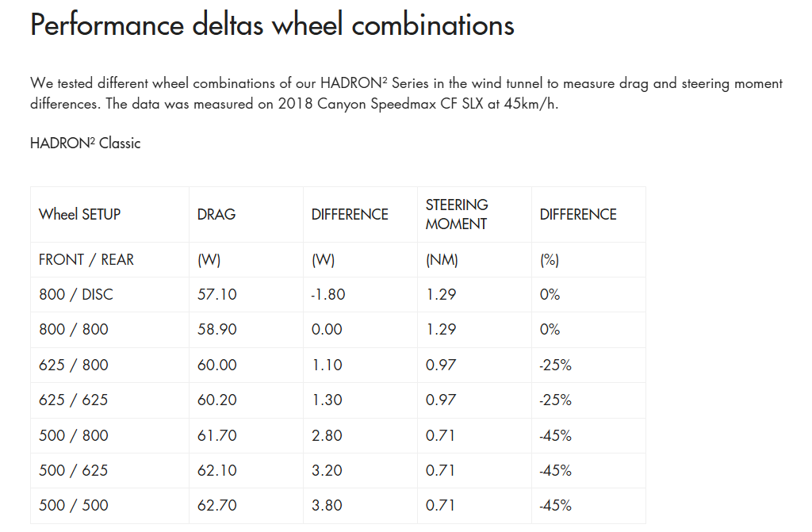Image resolution: width=812 pixels, height=532 pixels.
Task: Click the STEERING MOMENT column header
Action: point(457,214)
